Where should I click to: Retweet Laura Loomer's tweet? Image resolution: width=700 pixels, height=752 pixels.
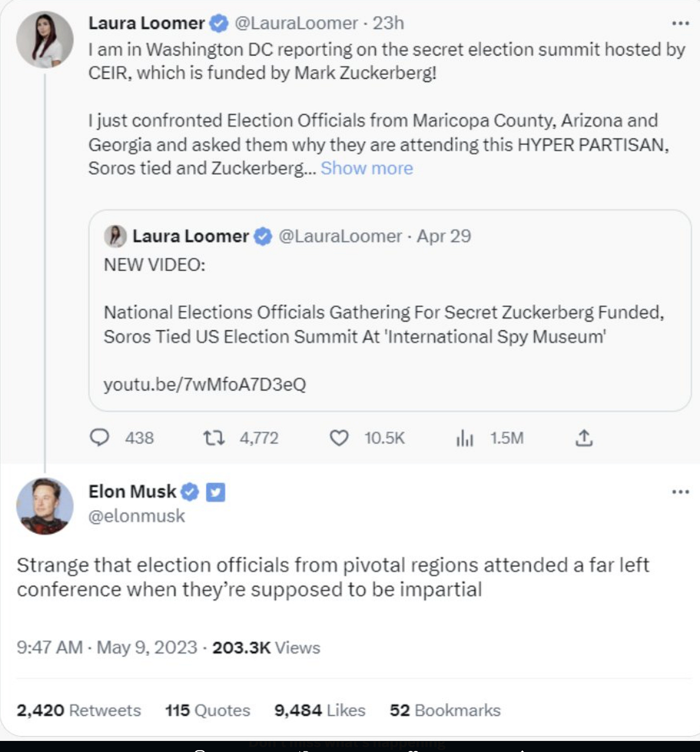tap(213, 438)
